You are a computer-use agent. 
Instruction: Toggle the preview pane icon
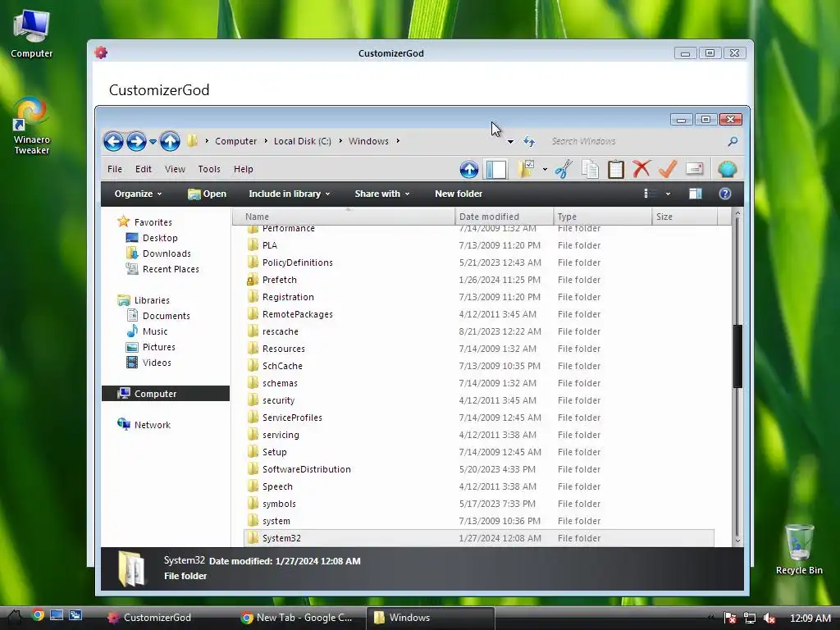click(x=696, y=194)
